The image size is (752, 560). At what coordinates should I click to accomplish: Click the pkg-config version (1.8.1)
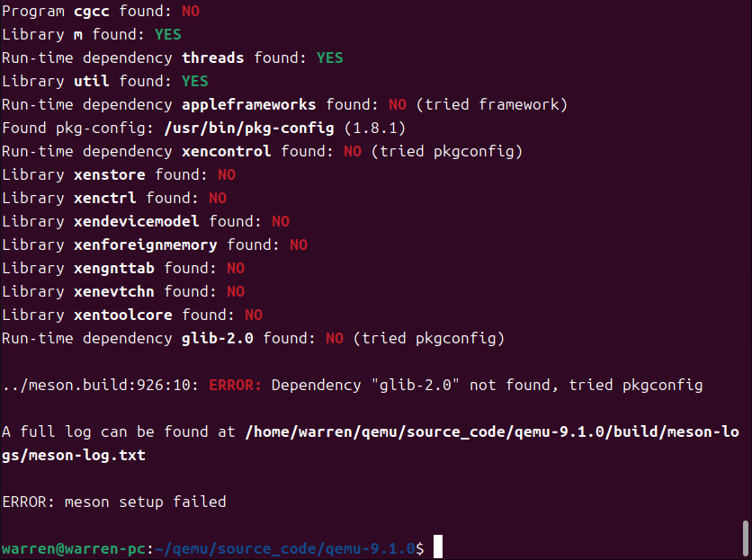[375, 128]
